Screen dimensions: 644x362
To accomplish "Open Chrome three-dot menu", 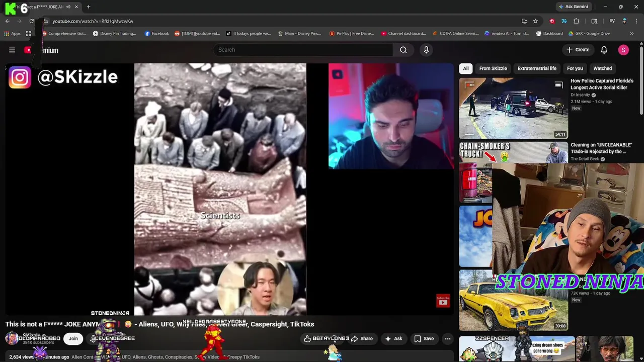I will click(x=636, y=21).
